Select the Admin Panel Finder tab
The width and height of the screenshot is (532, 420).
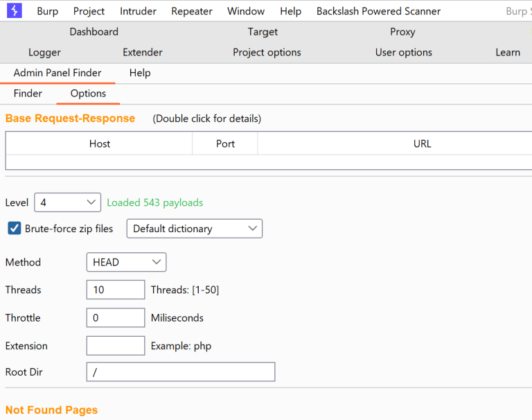pyautogui.click(x=57, y=73)
